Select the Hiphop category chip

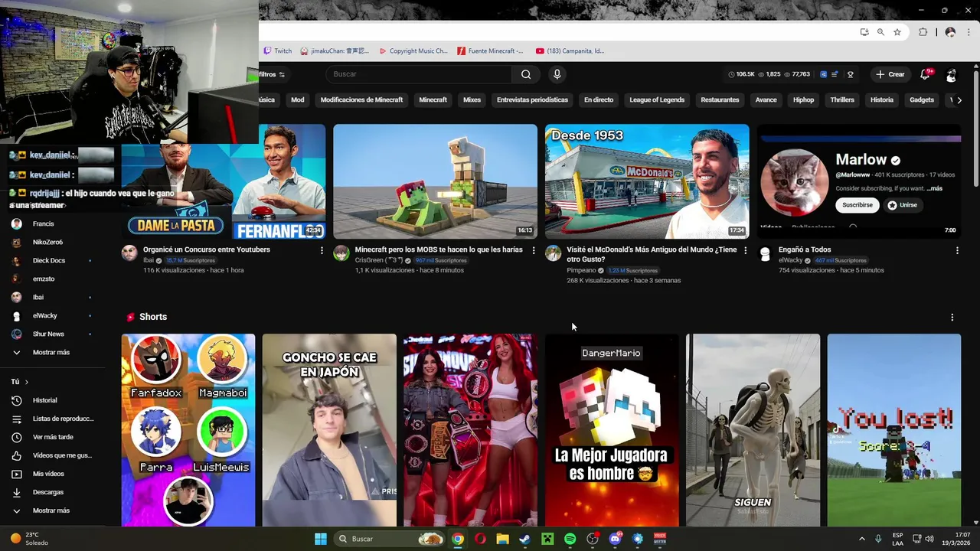(x=803, y=99)
